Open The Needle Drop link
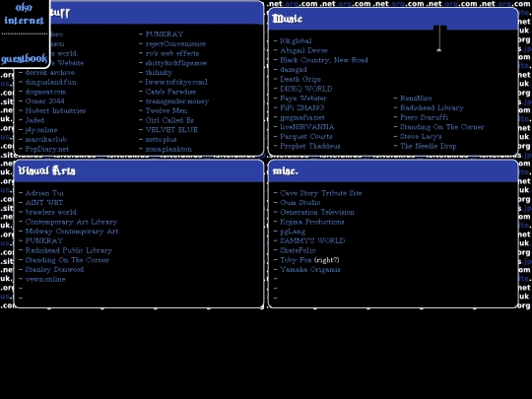The width and height of the screenshot is (532, 399). coord(428,146)
